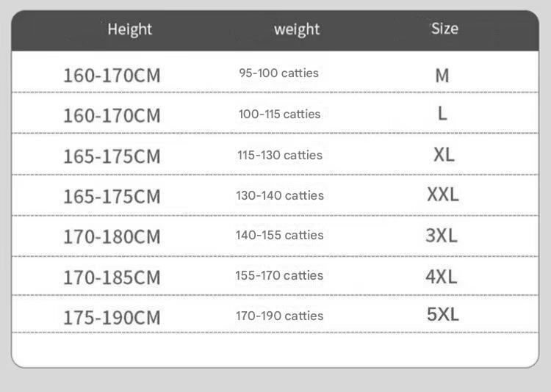Pick the 4XL size cell

(442, 276)
